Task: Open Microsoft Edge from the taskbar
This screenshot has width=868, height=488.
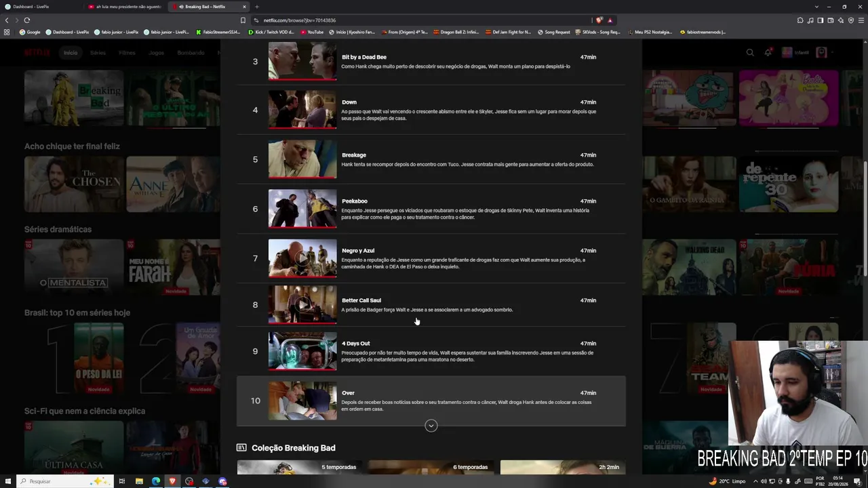Action: click(156, 481)
